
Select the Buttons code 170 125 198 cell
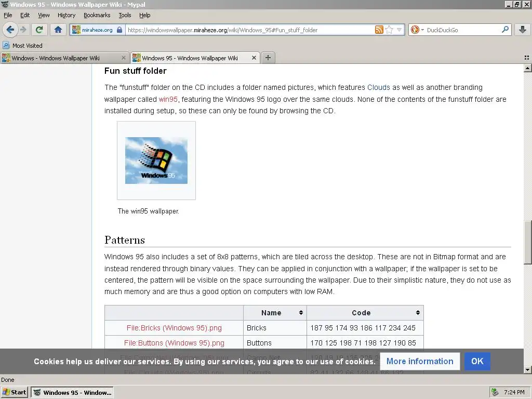[365, 343]
